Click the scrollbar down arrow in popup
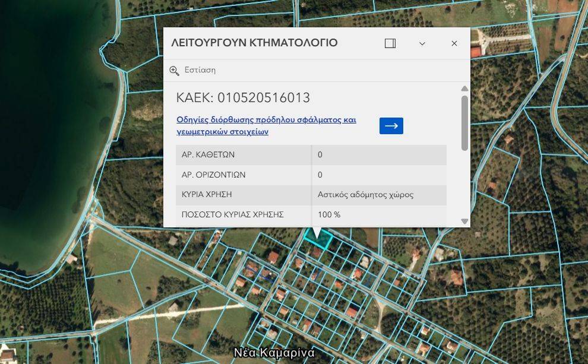This screenshot has width=588, height=364. click(x=464, y=221)
